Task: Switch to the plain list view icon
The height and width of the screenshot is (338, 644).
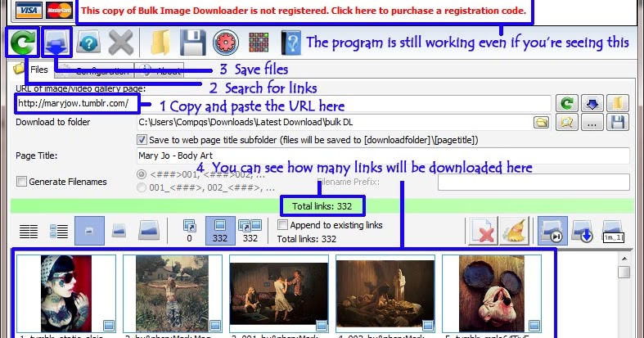Action: point(29,232)
